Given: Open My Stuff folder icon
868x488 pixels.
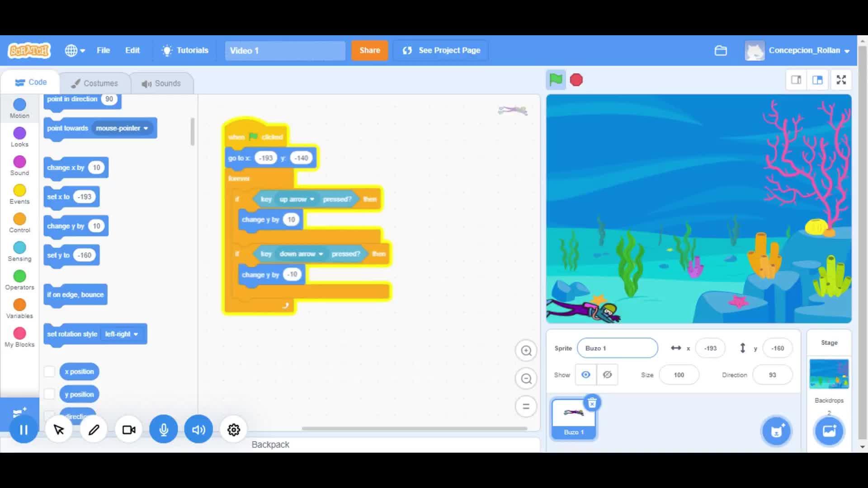Looking at the screenshot, I should point(721,51).
